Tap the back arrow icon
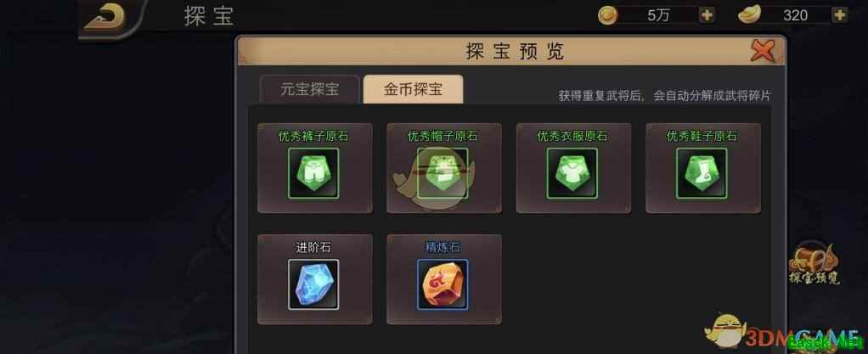The image size is (868, 354). (x=106, y=17)
